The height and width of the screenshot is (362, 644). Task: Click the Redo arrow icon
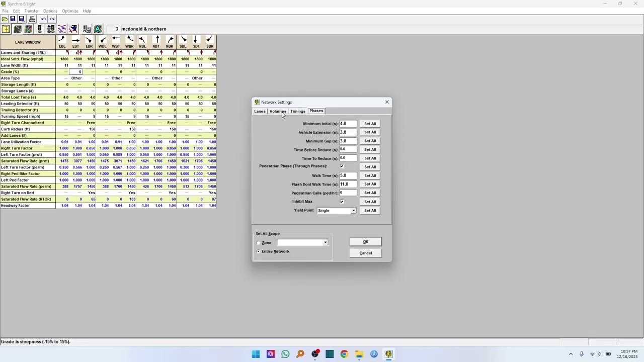tap(52, 19)
